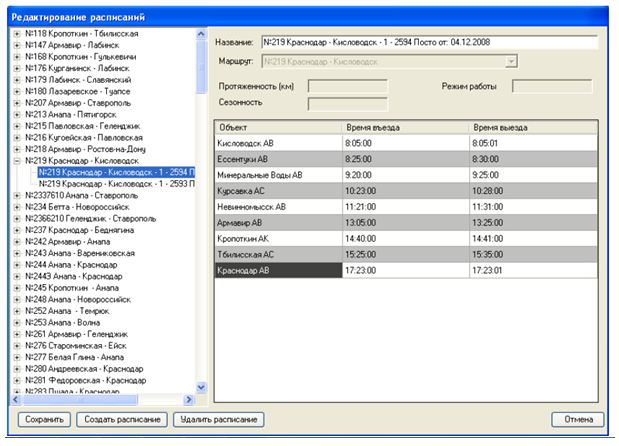This screenshot has height=446, width=619.
Task: Click the Название text field
Action: [x=430, y=42]
